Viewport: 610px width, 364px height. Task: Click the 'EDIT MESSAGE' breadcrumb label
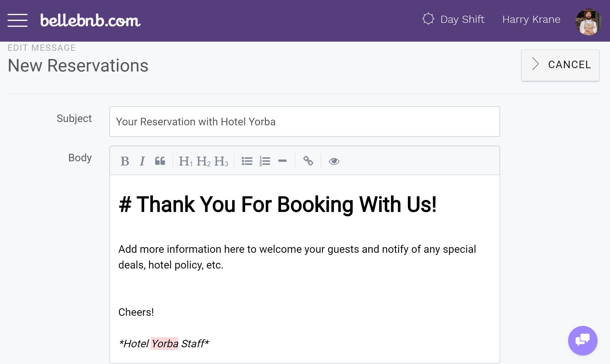coord(41,47)
